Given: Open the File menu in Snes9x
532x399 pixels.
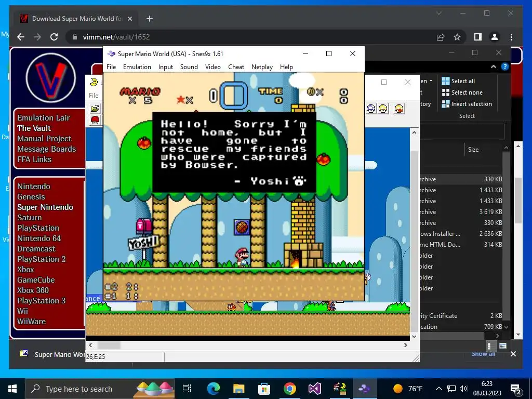Looking at the screenshot, I should click(x=111, y=67).
